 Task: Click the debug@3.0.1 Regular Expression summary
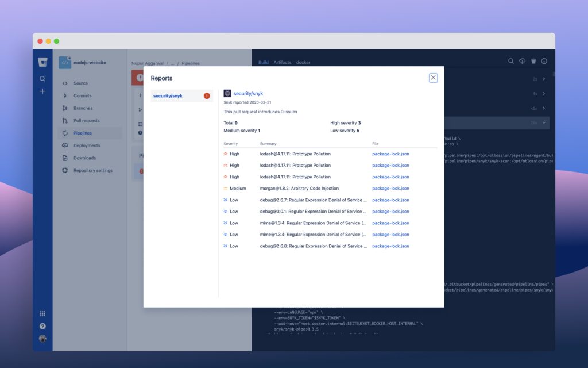pyautogui.click(x=313, y=212)
